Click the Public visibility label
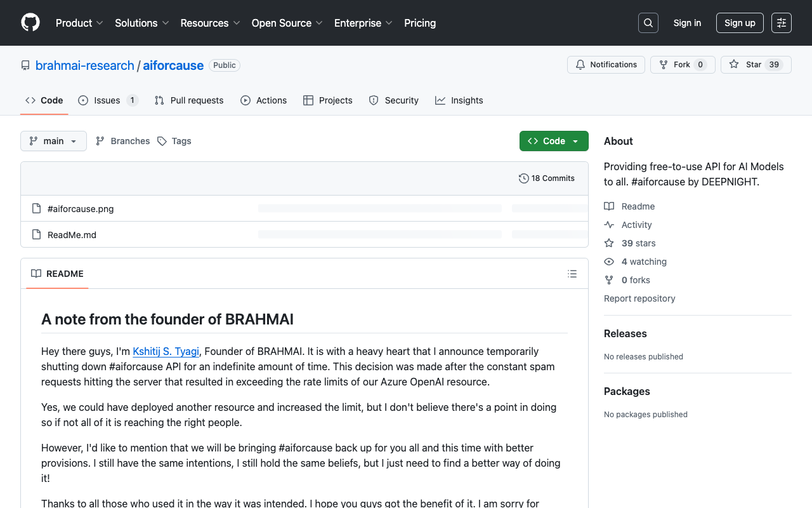This screenshot has height=508, width=812. click(225, 65)
